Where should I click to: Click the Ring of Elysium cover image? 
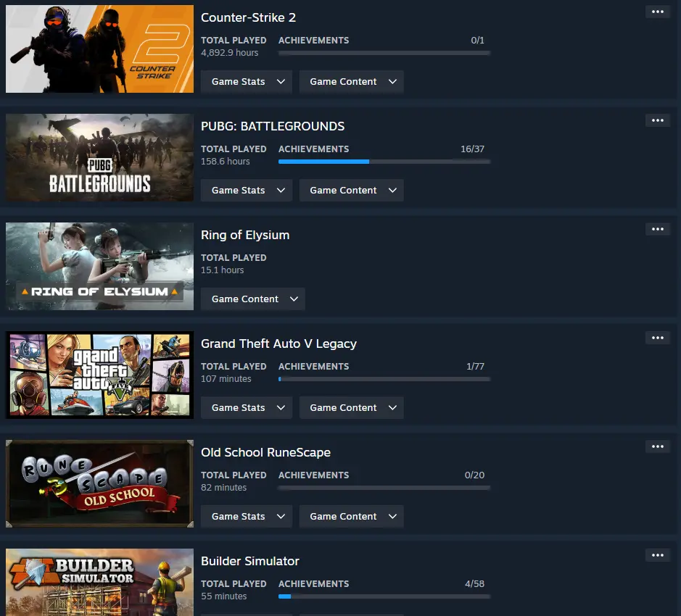[x=99, y=267]
